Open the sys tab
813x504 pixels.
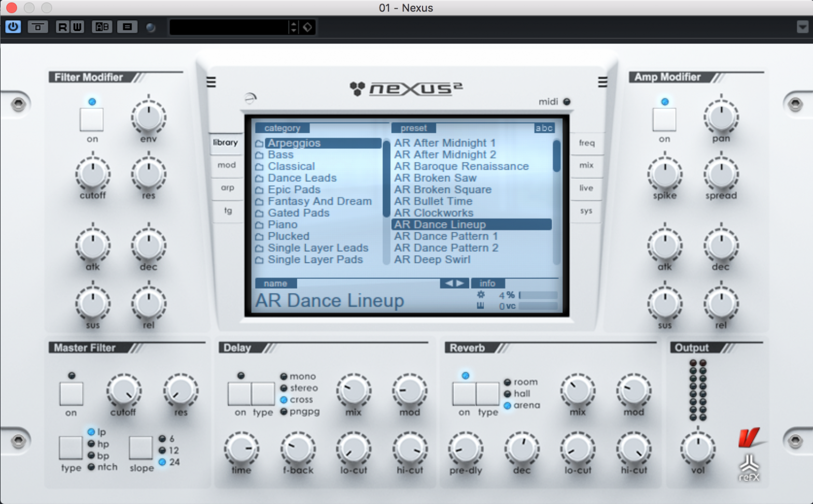586,211
